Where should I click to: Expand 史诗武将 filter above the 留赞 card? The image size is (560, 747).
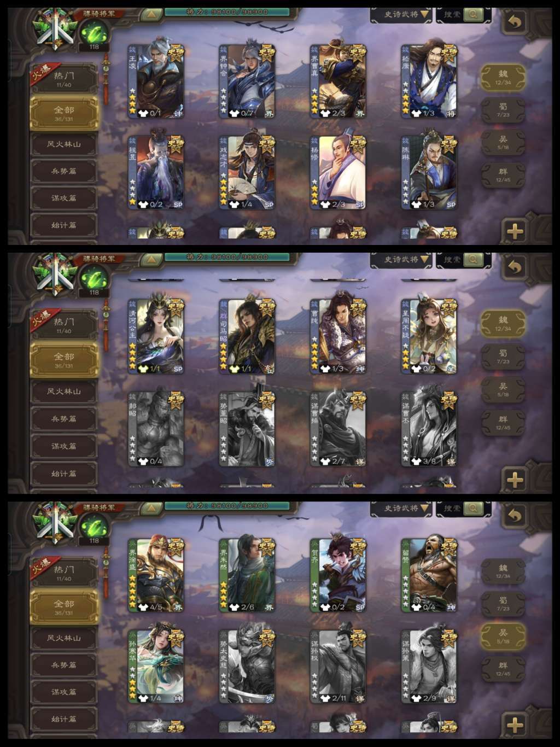(401, 508)
